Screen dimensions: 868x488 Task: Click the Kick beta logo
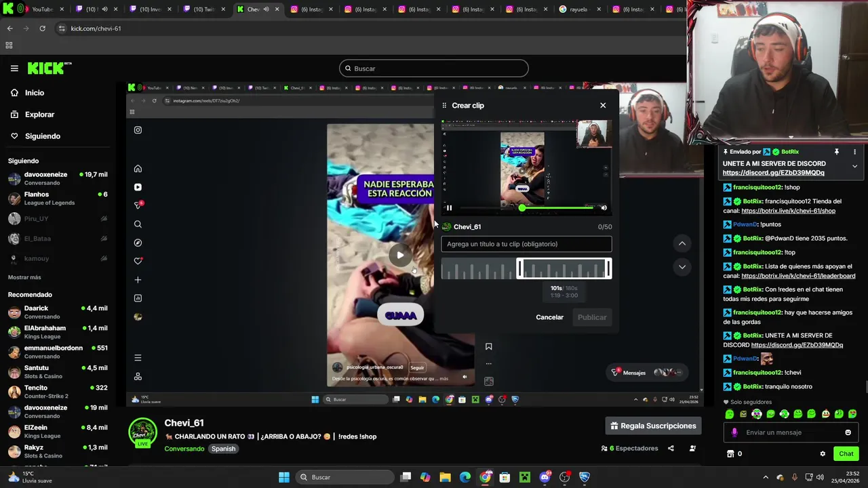point(50,68)
